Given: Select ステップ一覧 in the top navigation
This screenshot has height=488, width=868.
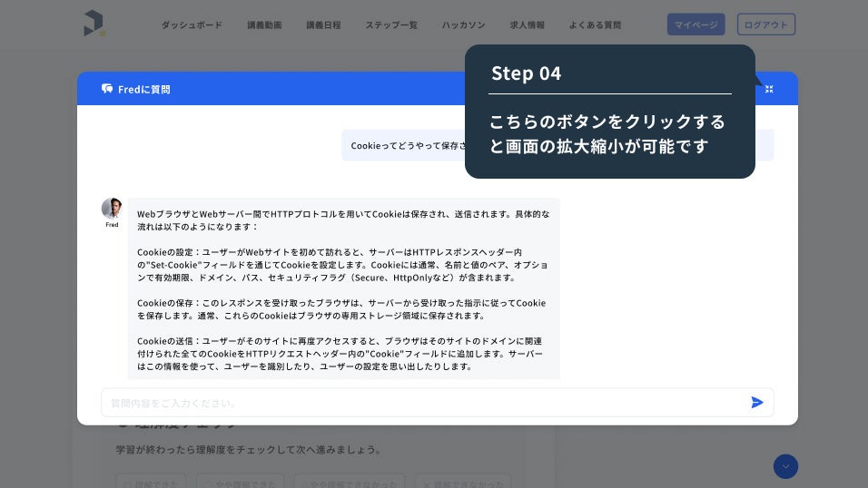Looking at the screenshot, I should (x=390, y=24).
